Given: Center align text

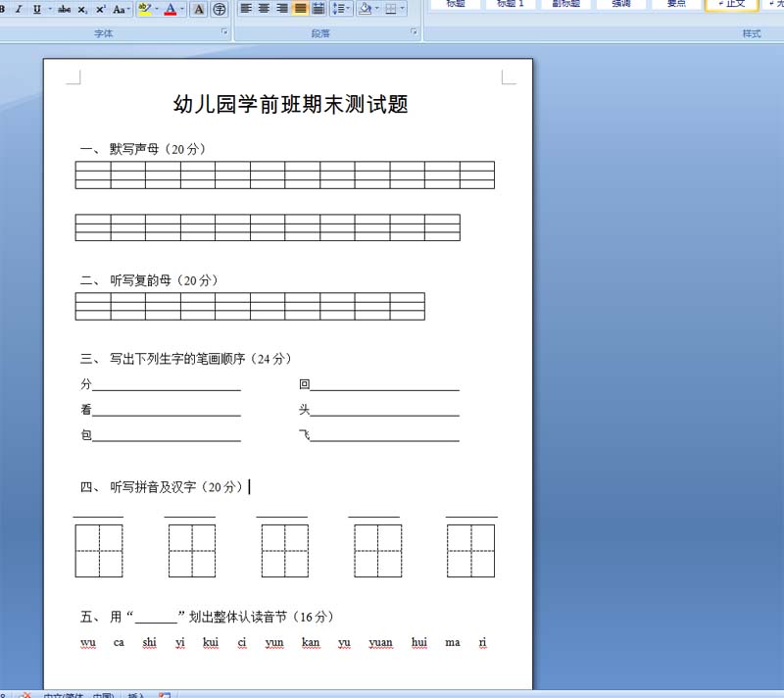Looking at the screenshot, I should (264, 9).
